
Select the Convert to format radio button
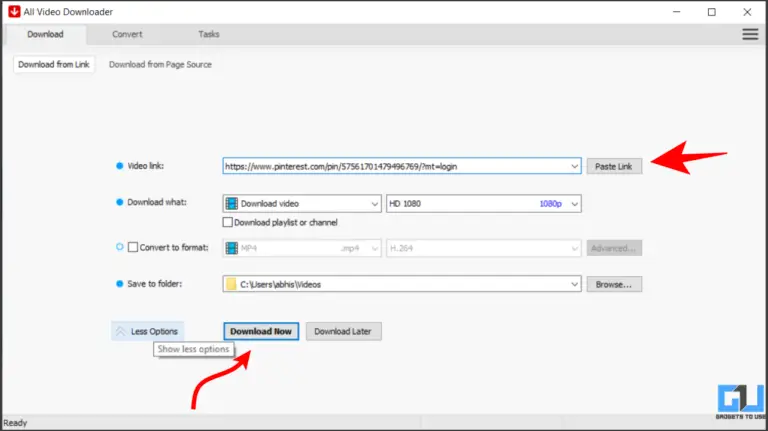coord(119,248)
